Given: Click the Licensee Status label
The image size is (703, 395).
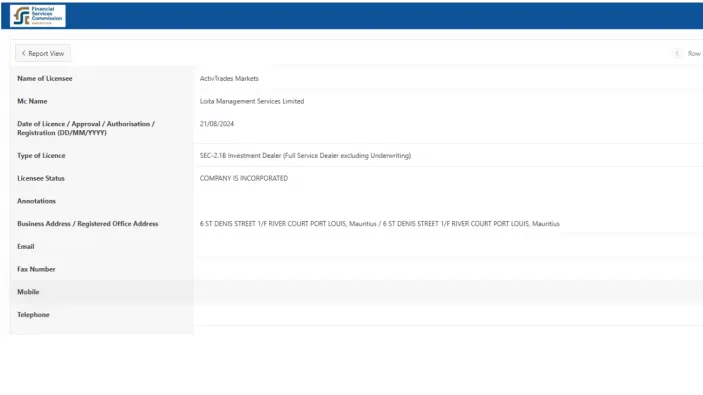Looking at the screenshot, I should pyautogui.click(x=41, y=178).
